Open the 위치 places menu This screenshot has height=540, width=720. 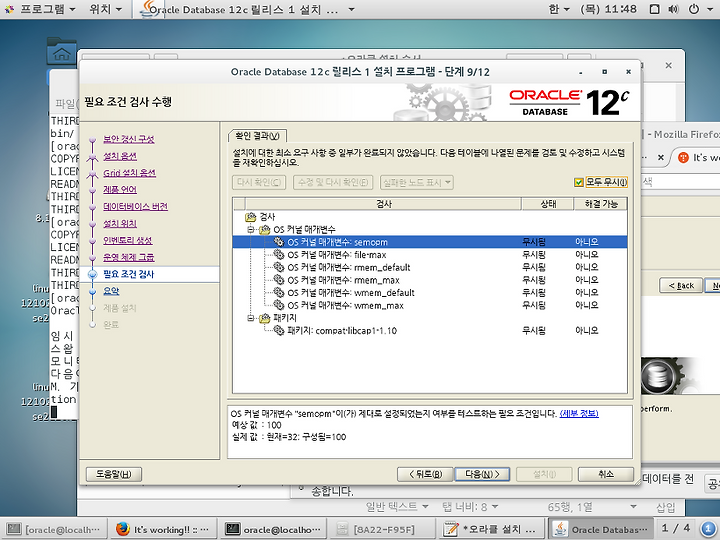[x=106, y=9]
